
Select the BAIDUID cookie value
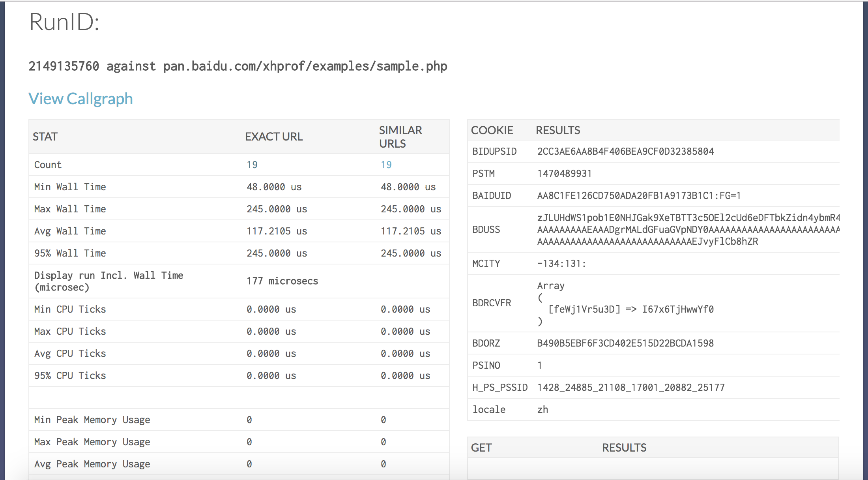(x=638, y=195)
